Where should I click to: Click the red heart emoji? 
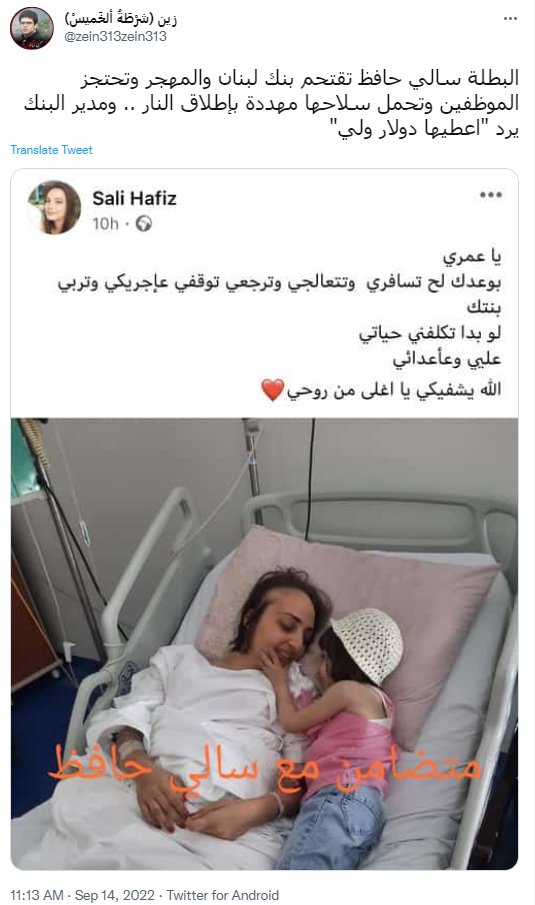coord(272,390)
